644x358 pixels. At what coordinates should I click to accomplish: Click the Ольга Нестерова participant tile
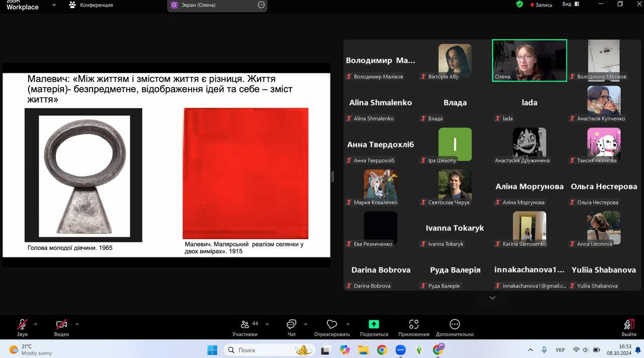(604, 186)
